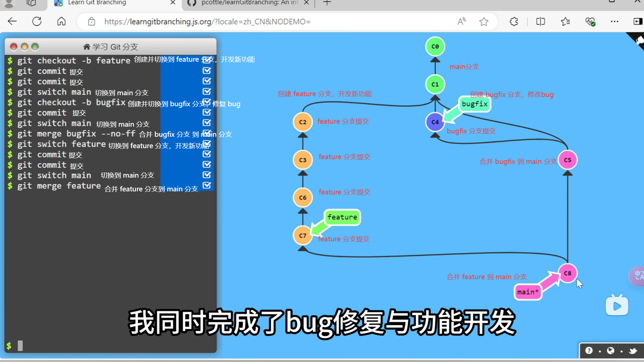
Task: Click the Twitter bird icon
Action: pos(633,351)
